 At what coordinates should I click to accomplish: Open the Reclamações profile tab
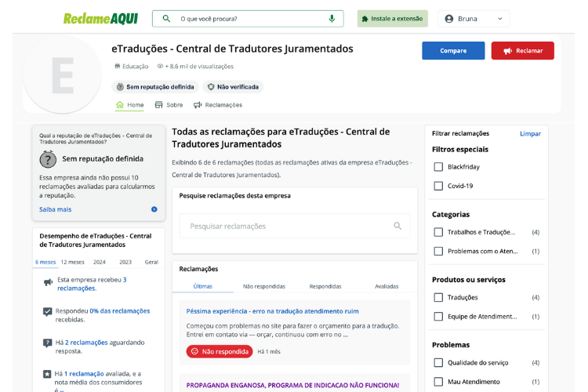[x=218, y=105]
